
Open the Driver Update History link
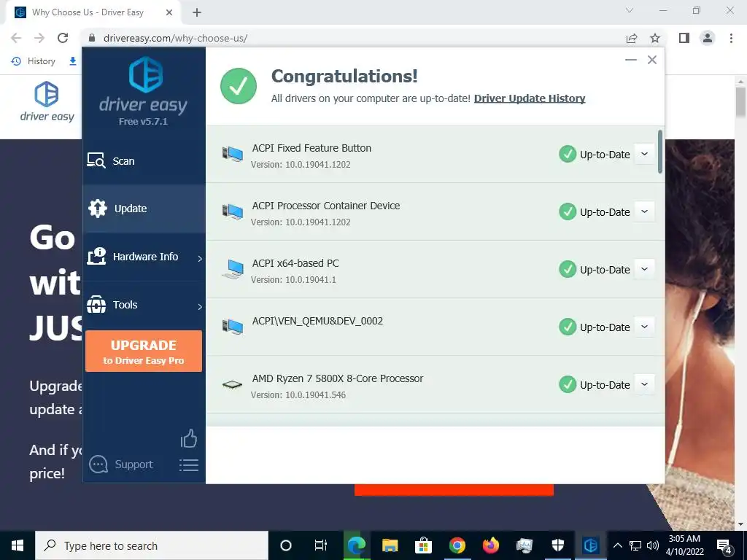(530, 98)
